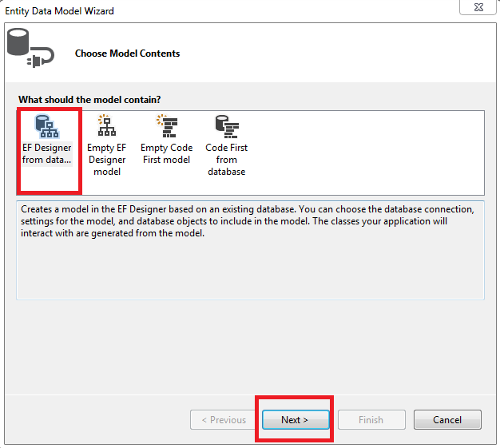Click the 'Code First from database' label

click(x=227, y=160)
